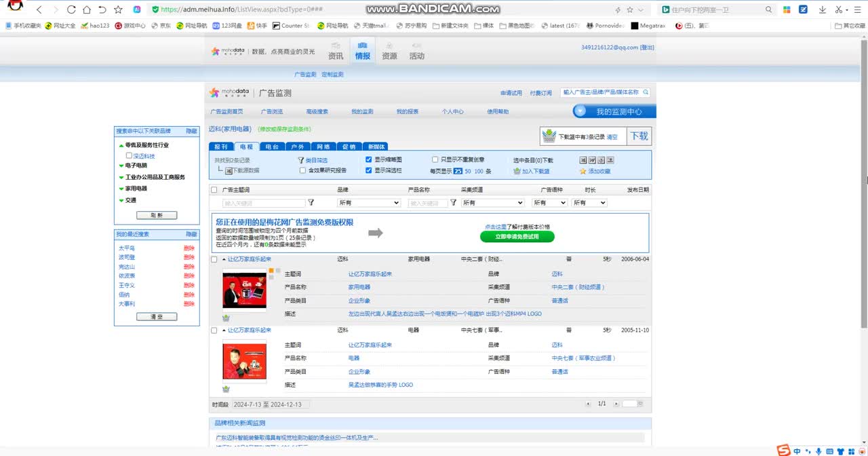Click the Excel icon next to 下载源数据
The width and height of the screenshot is (868, 456).
[x=229, y=171]
